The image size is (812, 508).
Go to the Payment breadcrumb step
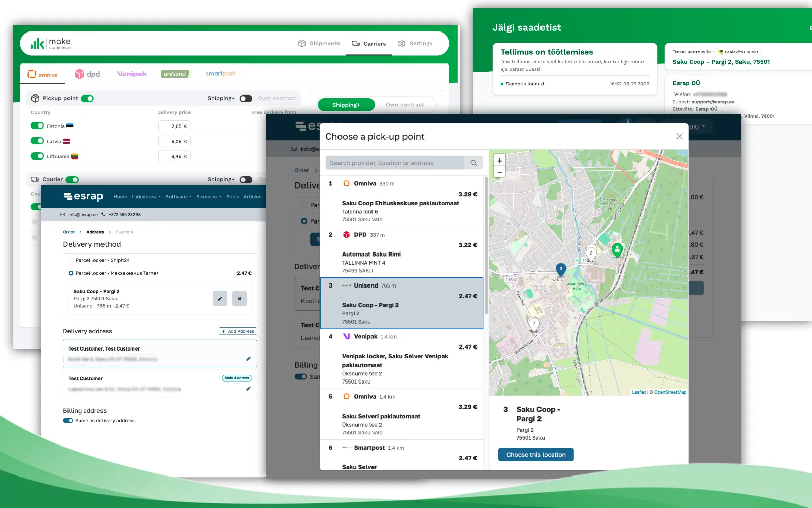[x=124, y=232]
